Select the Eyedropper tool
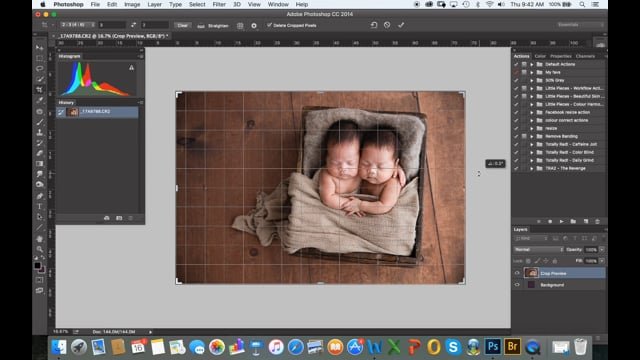 click(40, 100)
